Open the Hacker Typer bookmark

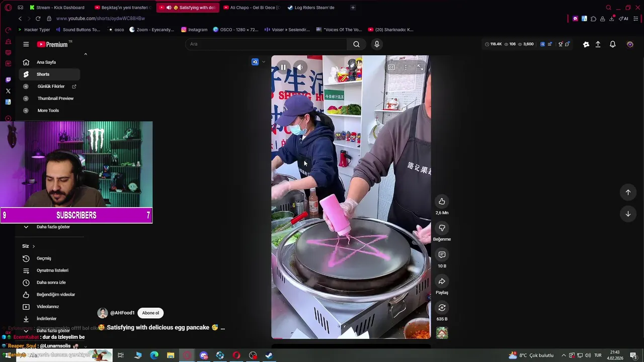[x=34, y=30]
